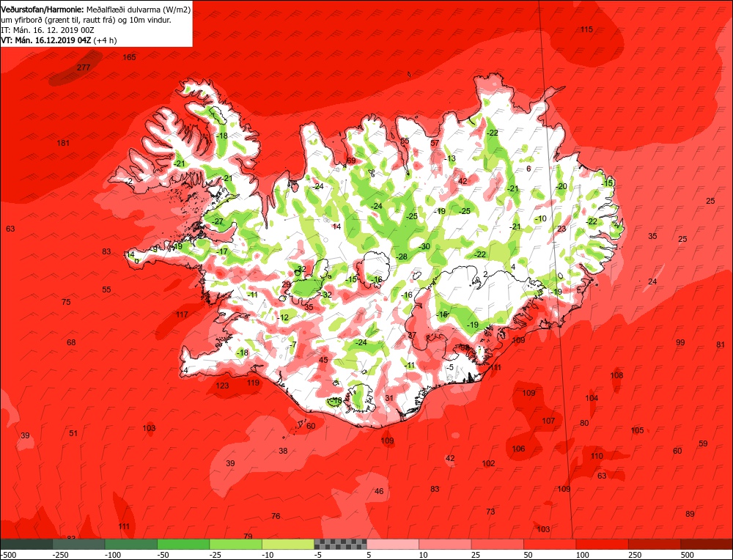The width and height of the screenshot is (733, 560).
Task: Click the value 51 in the southwest sea
Action: click(x=73, y=433)
